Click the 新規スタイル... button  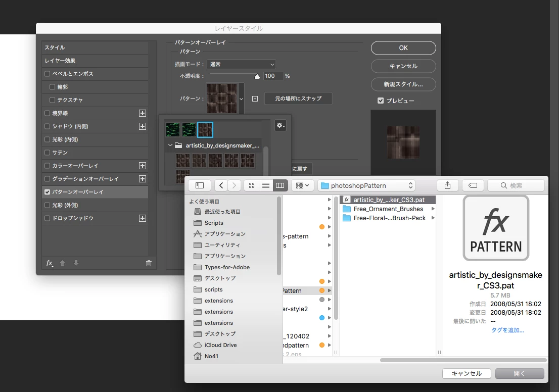pos(403,84)
